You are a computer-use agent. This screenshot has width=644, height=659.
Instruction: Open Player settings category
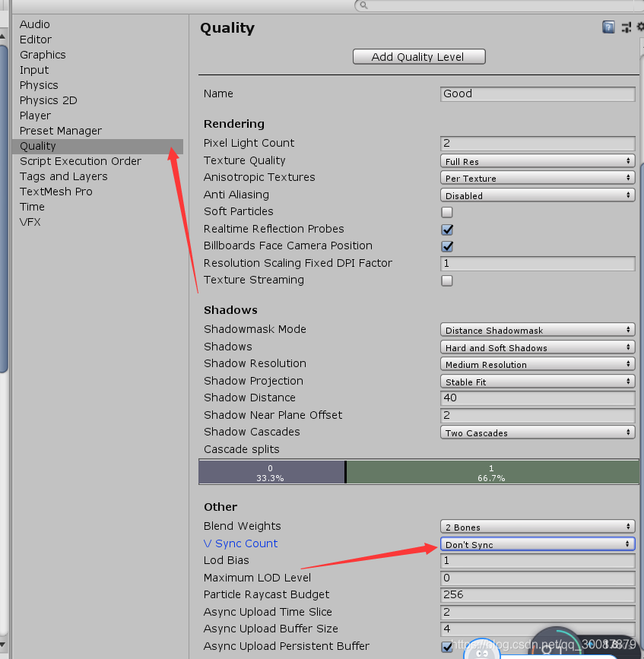(x=35, y=116)
